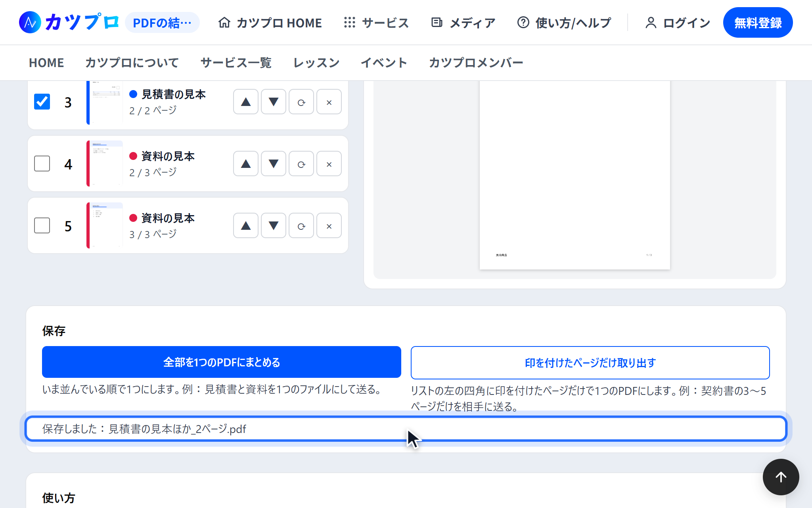The width and height of the screenshot is (812, 508).
Task: Open the メディア menu item
Action: tap(463, 23)
